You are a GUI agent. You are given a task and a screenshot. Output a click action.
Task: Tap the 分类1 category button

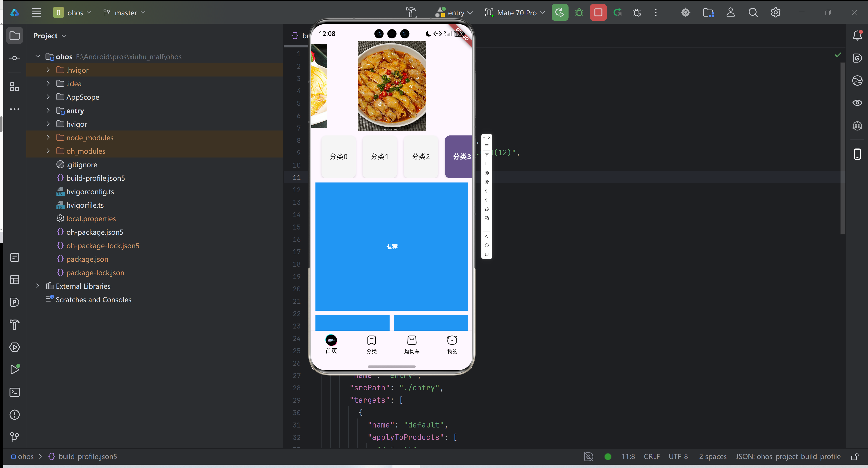379,157
